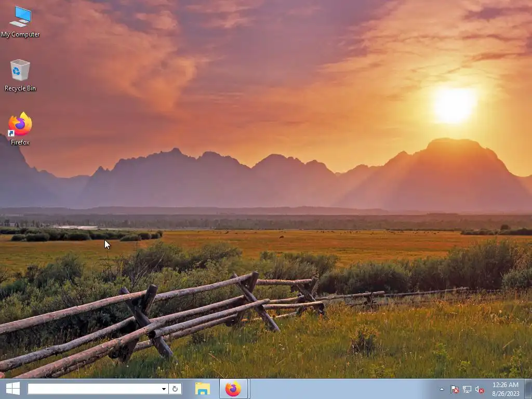The height and width of the screenshot is (399, 532).
Task: Click the taskbar address refresh button
Action: click(175, 389)
